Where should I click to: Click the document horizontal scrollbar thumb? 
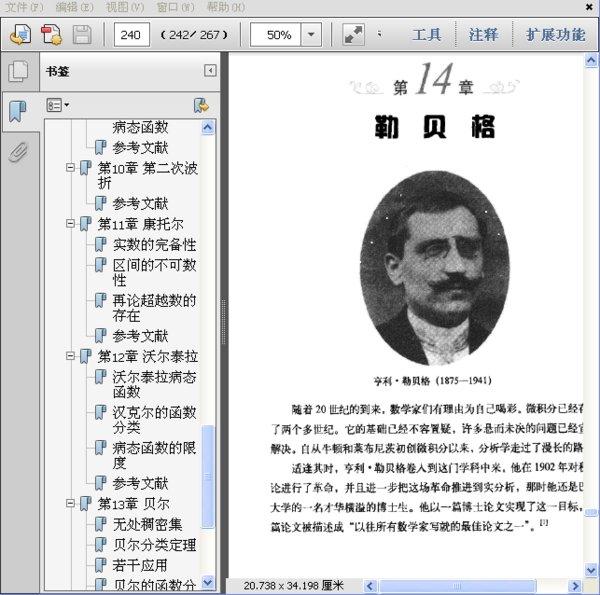coord(457,586)
